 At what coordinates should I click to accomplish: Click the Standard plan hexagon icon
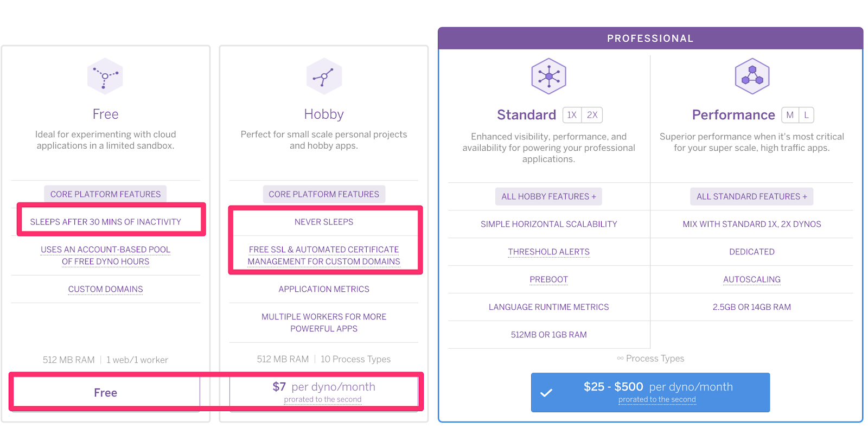point(548,76)
